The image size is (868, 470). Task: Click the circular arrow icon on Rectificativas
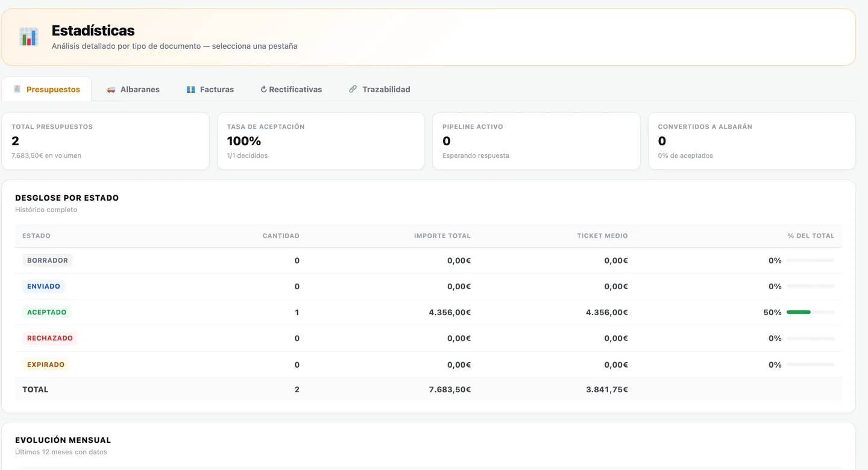(263, 89)
